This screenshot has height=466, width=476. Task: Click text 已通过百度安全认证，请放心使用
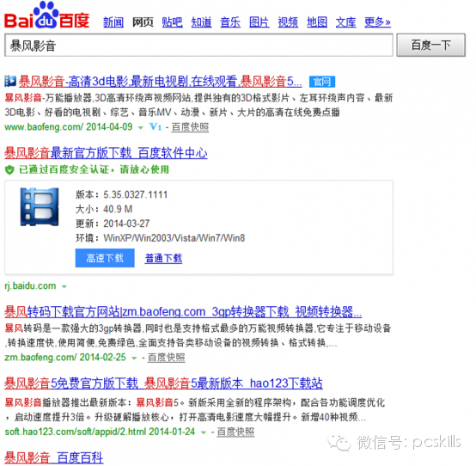pyautogui.click(x=95, y=169)
